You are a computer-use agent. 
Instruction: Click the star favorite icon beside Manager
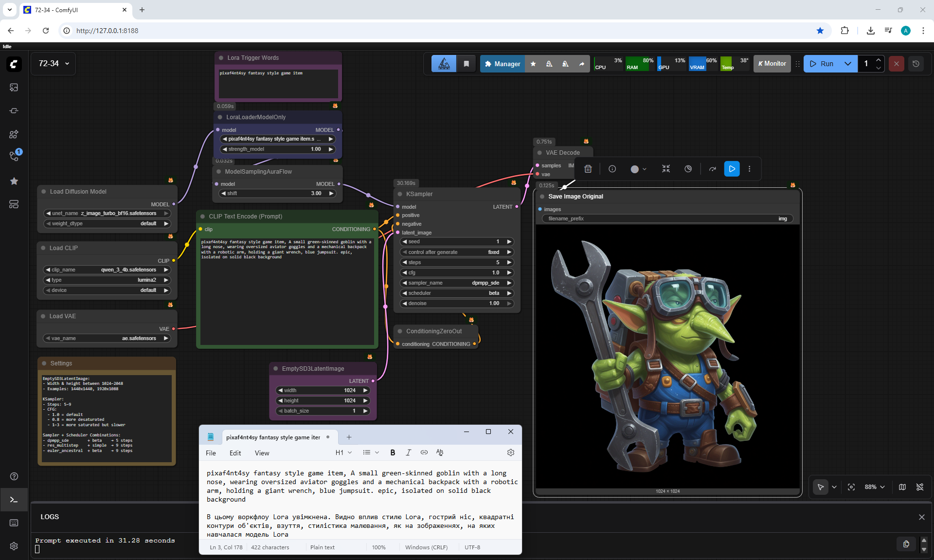click(533, 64)
